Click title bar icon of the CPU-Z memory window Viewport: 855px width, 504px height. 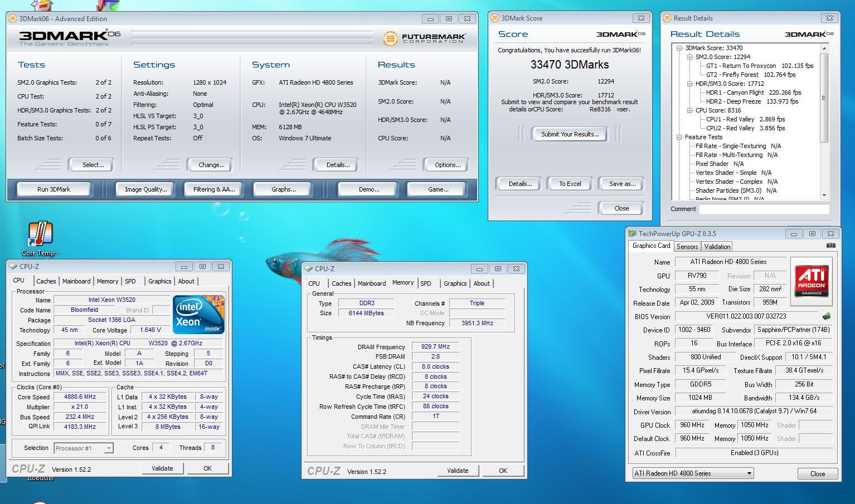pyautogui.click(x=309, y=268)
